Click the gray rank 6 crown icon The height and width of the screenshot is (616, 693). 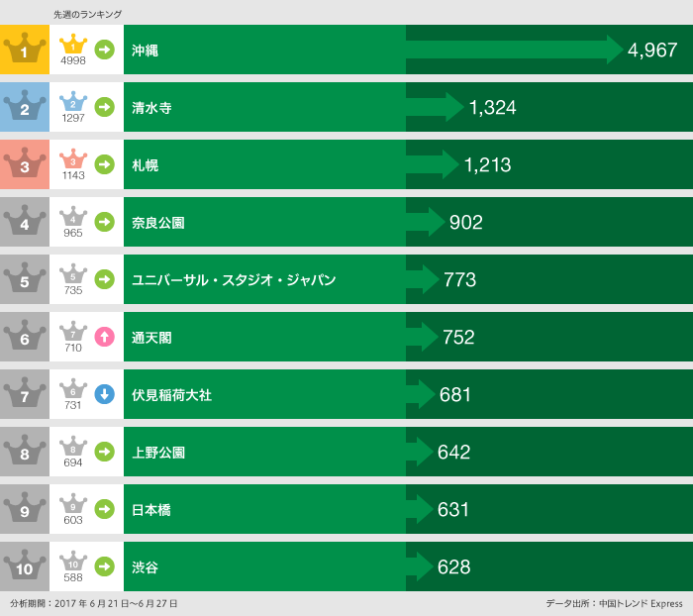(25, 337)
